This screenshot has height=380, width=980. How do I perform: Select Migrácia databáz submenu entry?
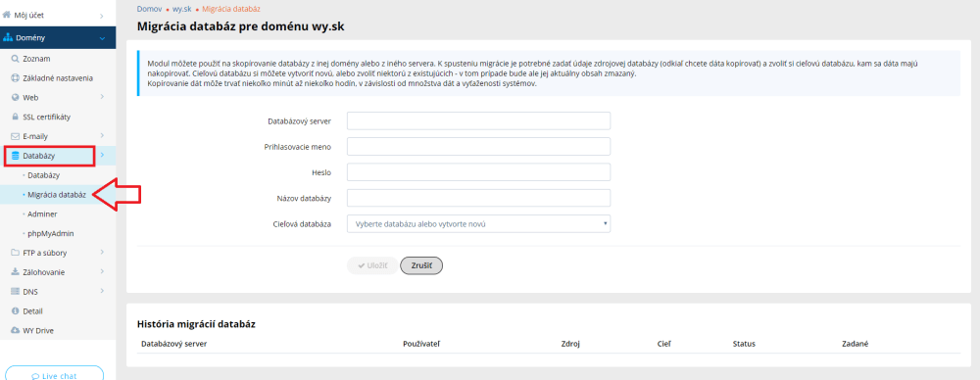pos(57,195)
